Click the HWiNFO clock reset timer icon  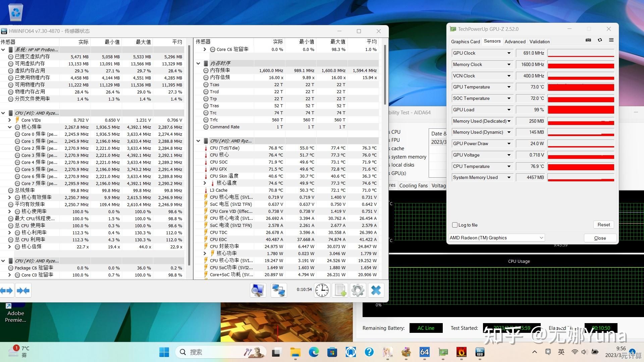coord(322,290)
